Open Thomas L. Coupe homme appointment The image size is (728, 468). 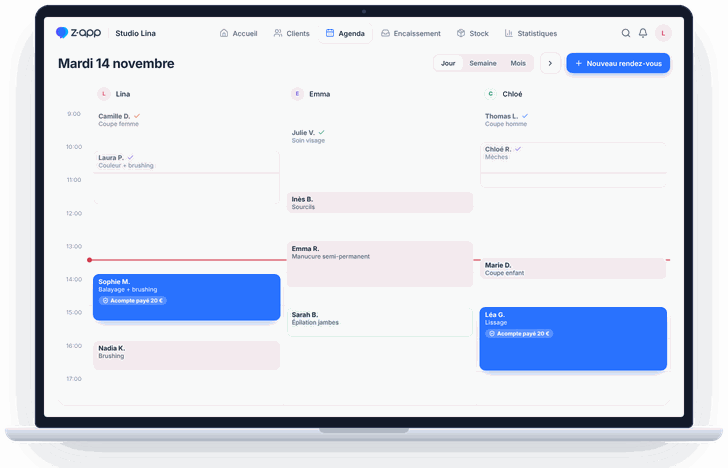coord(573,120)
